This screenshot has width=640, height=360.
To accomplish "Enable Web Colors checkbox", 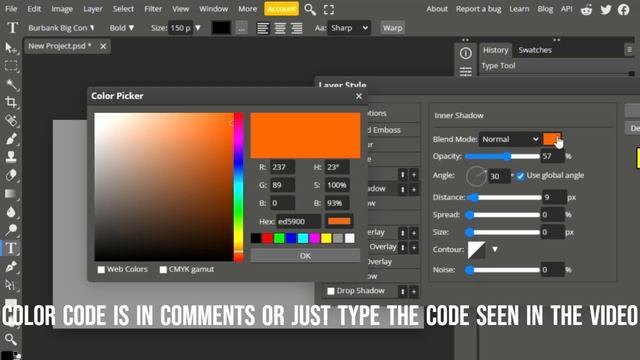I will (101, 269).
